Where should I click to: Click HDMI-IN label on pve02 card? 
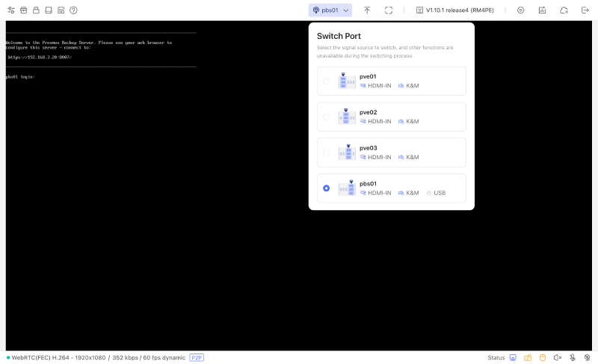[x=376, y=121]
